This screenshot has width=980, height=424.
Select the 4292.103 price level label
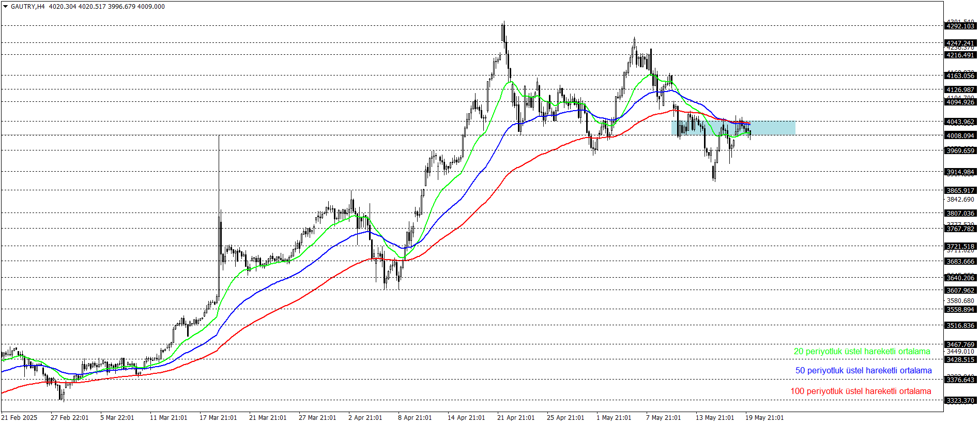point(960,26)
